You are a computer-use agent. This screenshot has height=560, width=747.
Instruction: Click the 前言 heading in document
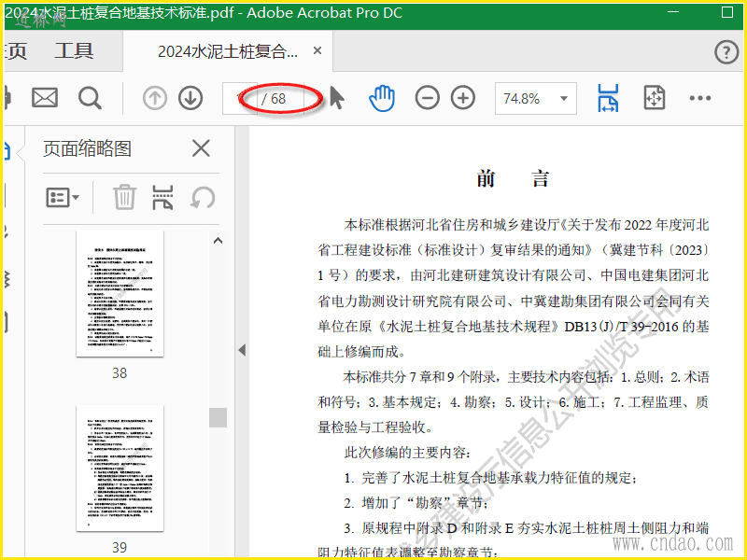coord(513,179)
